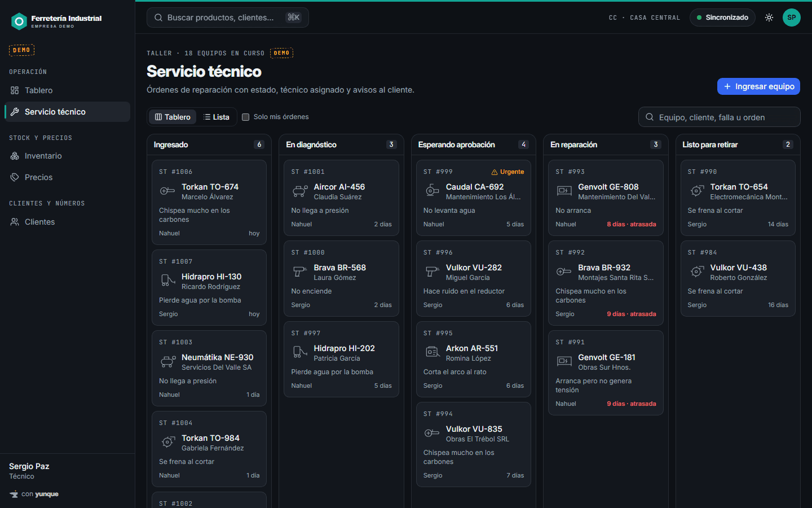The height and width of the screenshot is (508, 812).
Task: Click the Tablero sidebar grid icon
Action: point(15,90)
